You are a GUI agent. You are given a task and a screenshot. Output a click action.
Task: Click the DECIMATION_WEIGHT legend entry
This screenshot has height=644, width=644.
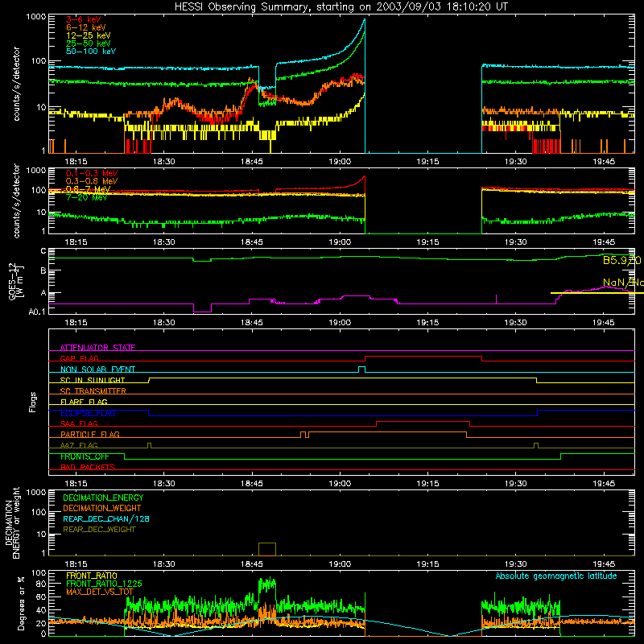tap(102, 508)
